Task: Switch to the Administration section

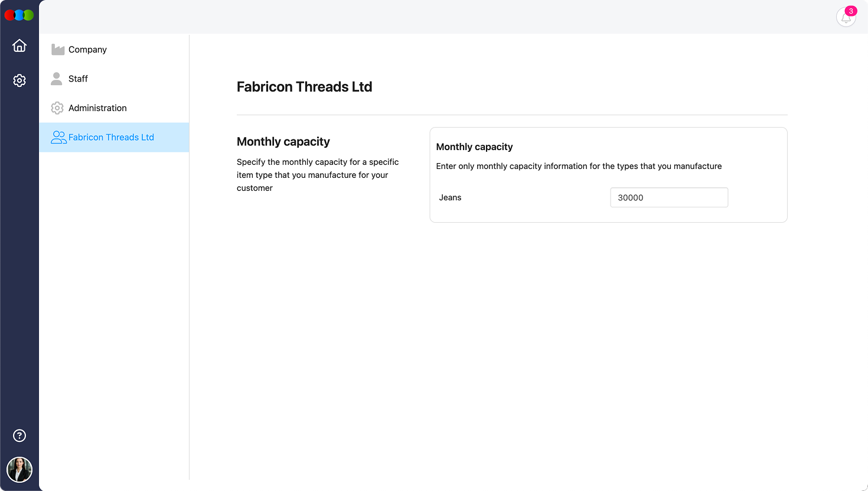Action: coord(97,108)
